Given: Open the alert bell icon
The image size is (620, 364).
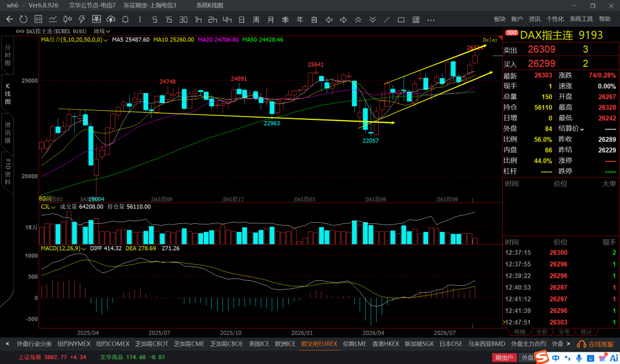Looking at the screenshot, I should click(x=125, y=19).
